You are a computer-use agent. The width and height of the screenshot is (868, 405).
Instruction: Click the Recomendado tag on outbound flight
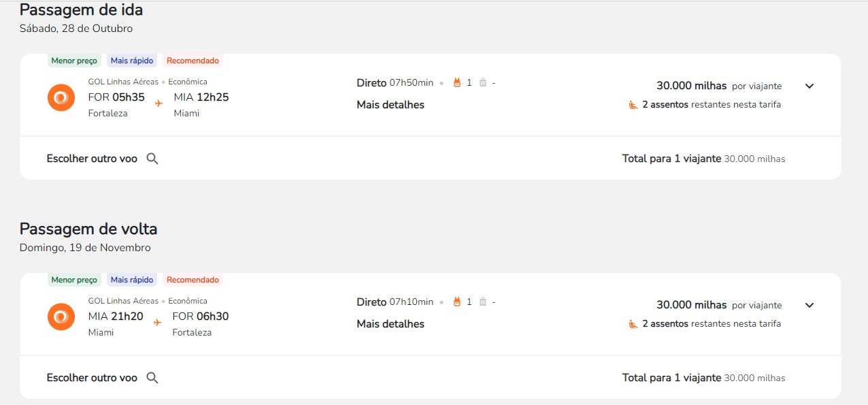click(193, 61)
